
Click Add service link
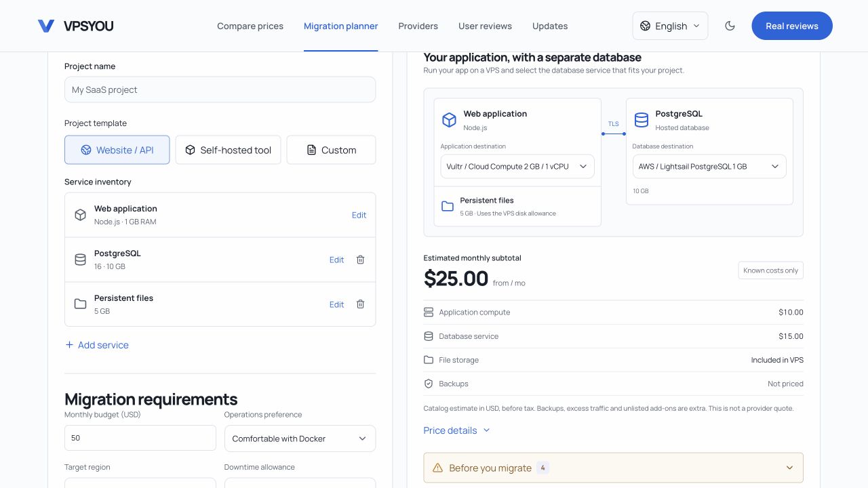[96, 345]
